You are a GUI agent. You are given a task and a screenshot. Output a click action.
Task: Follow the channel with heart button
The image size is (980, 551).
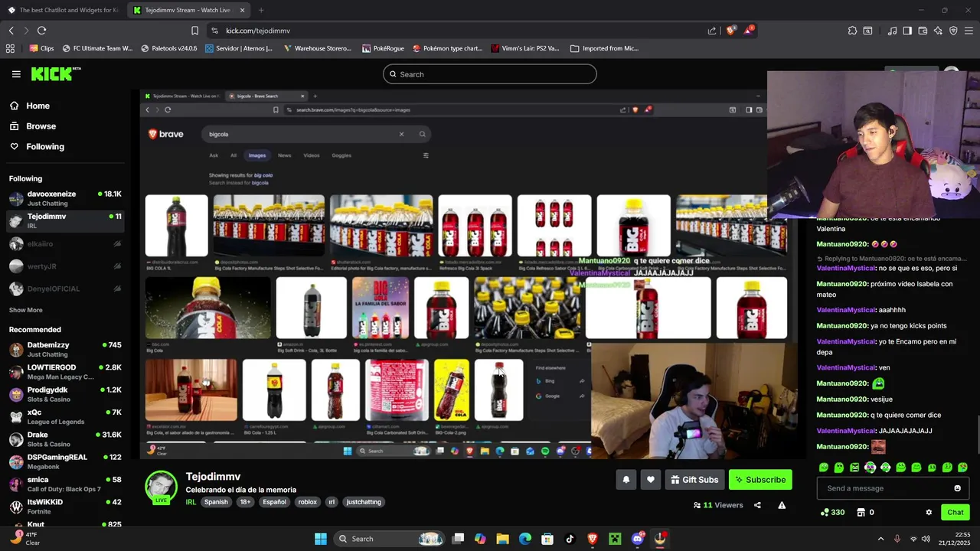(x=651, y=480)
